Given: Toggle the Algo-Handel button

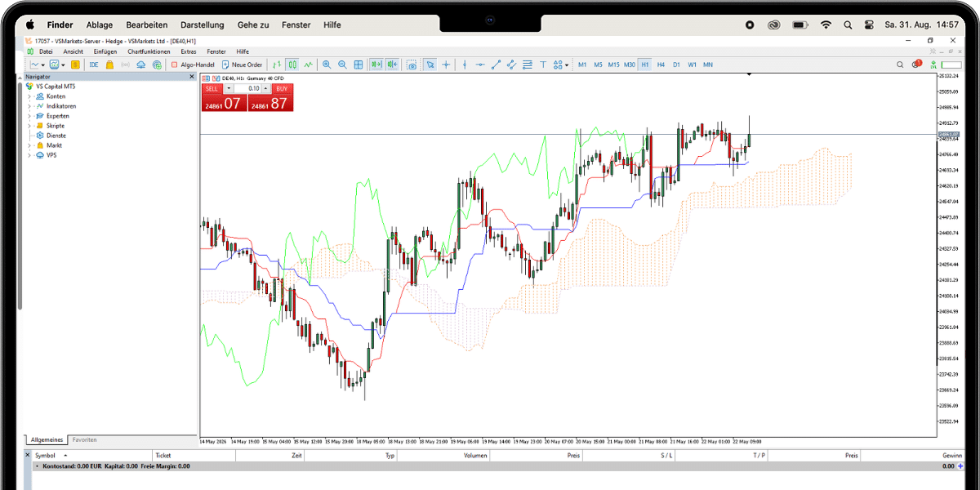Looking at the screenshot, I should 192,65.
